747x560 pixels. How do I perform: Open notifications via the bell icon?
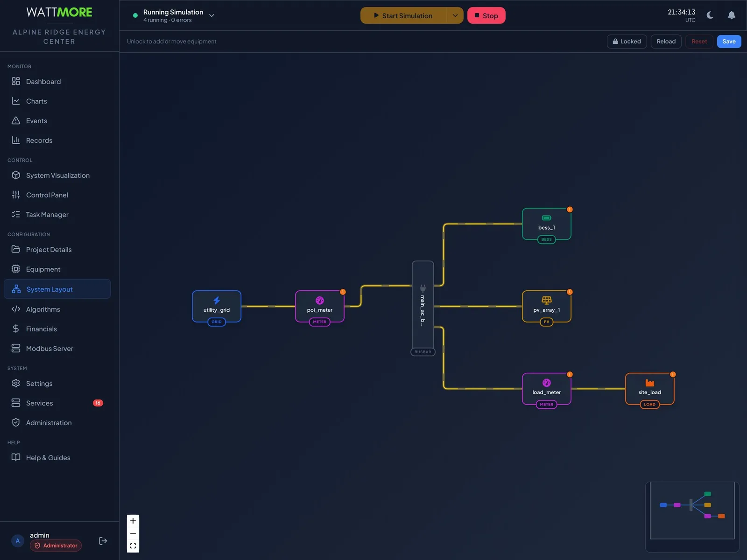click(732, 15)
